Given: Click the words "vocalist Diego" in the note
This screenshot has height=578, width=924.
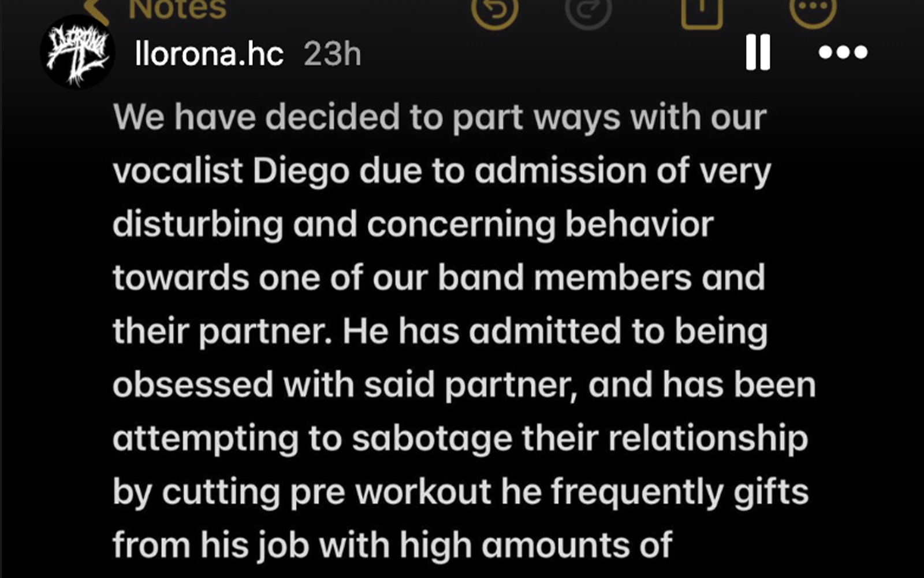Looking at the screenshot, I should 231,171.
